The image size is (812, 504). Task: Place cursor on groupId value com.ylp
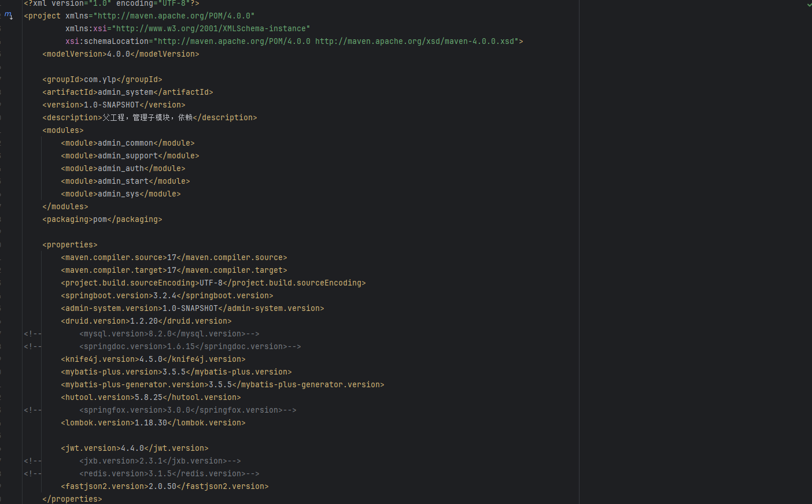(100, 79)
